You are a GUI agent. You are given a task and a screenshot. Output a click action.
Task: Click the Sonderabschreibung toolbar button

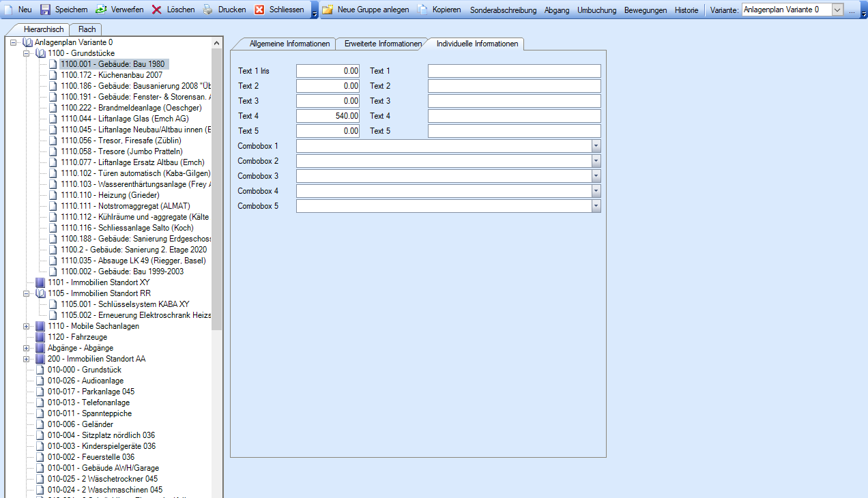[x=503, y=10]
